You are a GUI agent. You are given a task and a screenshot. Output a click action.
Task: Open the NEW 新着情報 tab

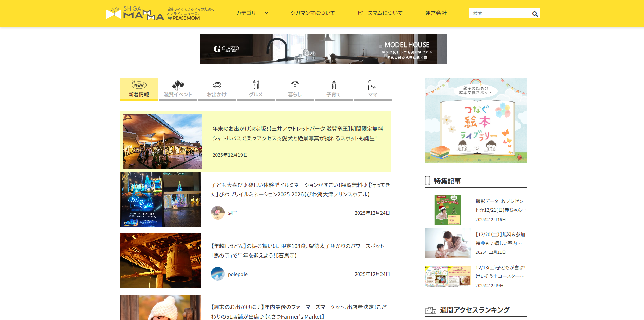pos(139,89)
